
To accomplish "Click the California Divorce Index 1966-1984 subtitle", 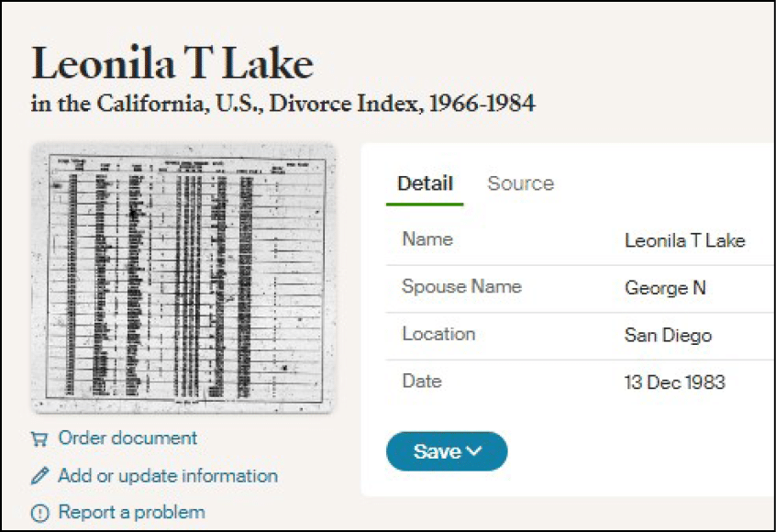I will [x=283, y=104].
